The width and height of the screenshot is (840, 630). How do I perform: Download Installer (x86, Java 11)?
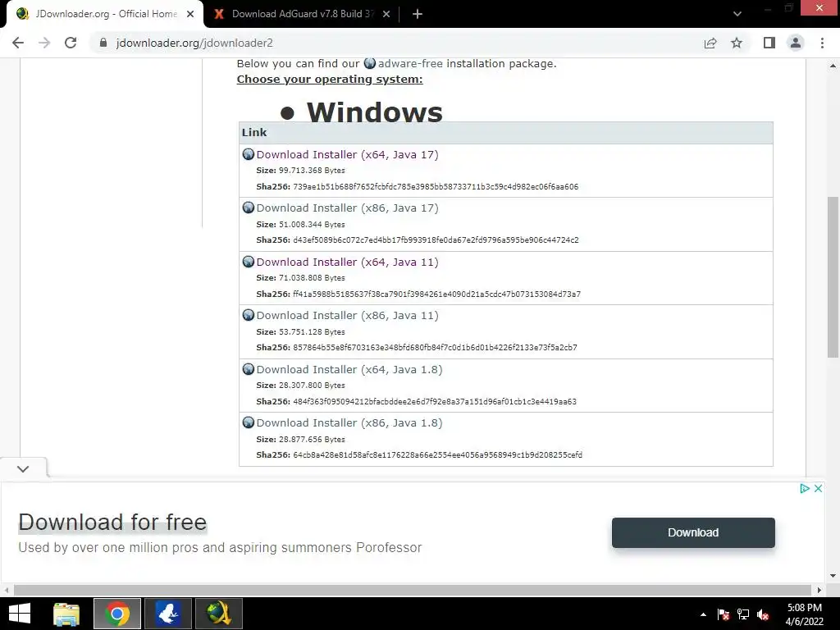(347, 316)
